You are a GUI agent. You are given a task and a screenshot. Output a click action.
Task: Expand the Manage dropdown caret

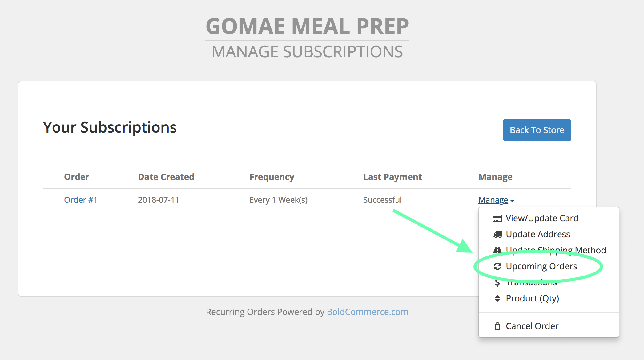click(512, 201)
